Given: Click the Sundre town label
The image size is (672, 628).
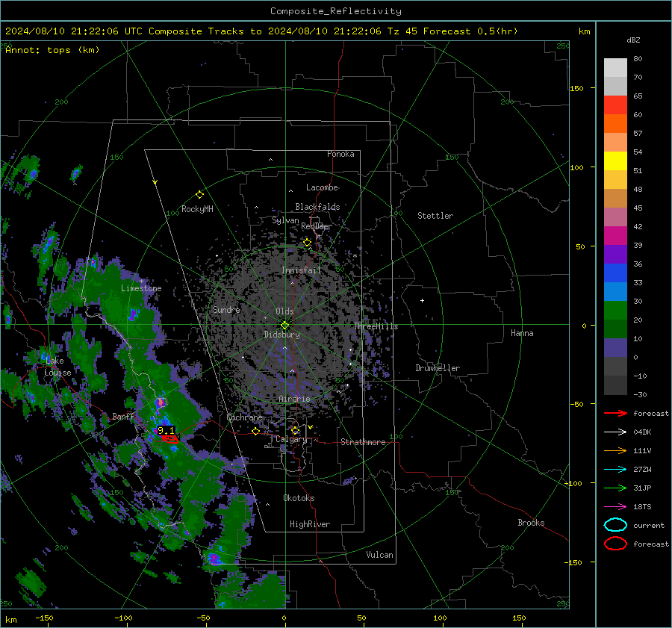Looking at the screenshot, I should click(226, 310).
